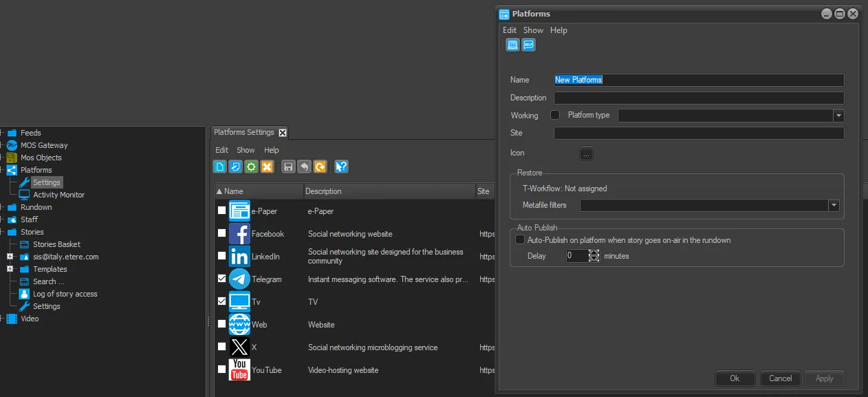Open the Metafile filters dropdown
The image size is (868, 397).
coord(834,205)
